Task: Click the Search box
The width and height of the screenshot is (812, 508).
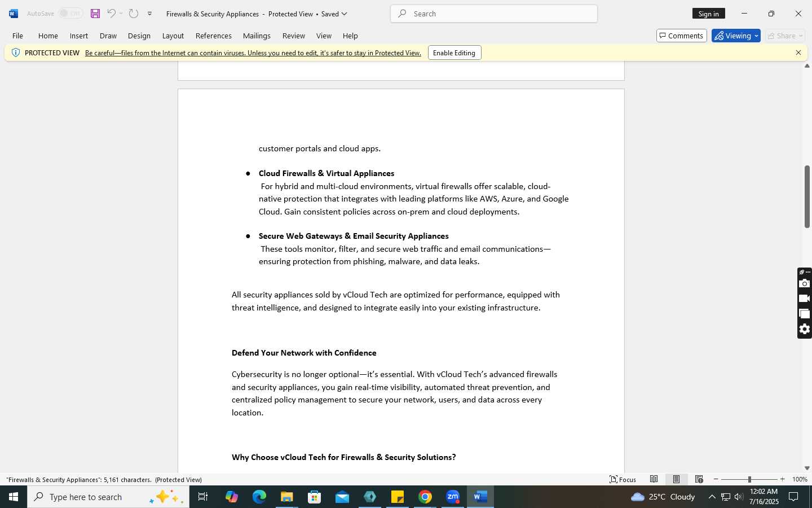Action: click(494, 14)
